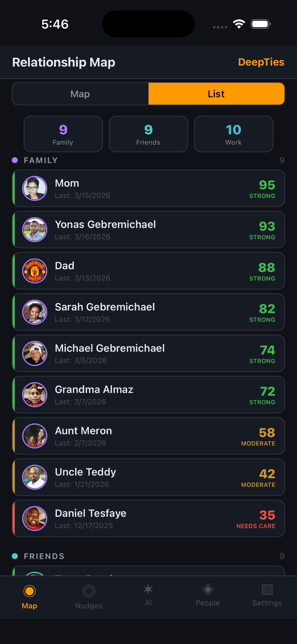Open Daniel Tesfaye needs-care entry
Viewport: 297px width, 644px height.
148,518
